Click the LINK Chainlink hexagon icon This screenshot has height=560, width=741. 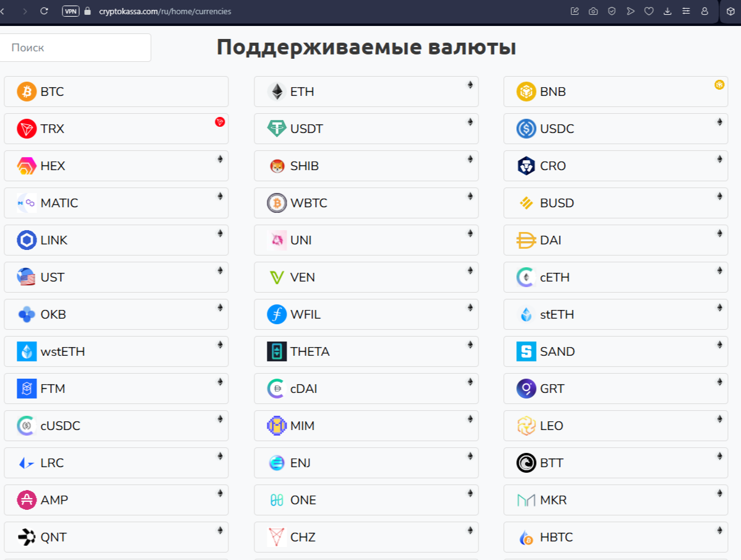point(27,240)
